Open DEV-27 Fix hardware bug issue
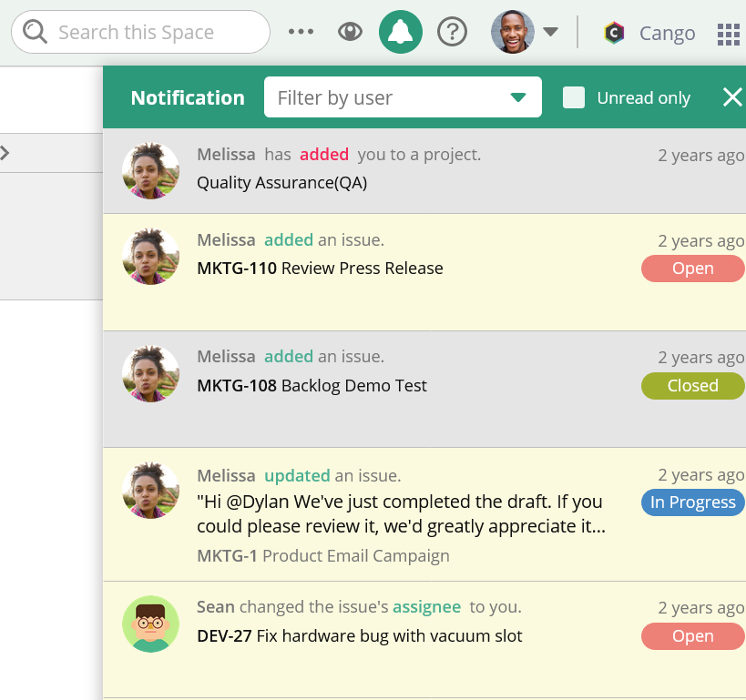The width and height of the screenshot is (746, 700). tap(359, 636)
